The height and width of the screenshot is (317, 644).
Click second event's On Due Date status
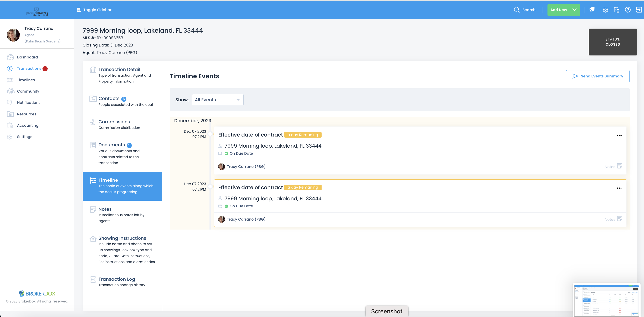coord(239,206)
